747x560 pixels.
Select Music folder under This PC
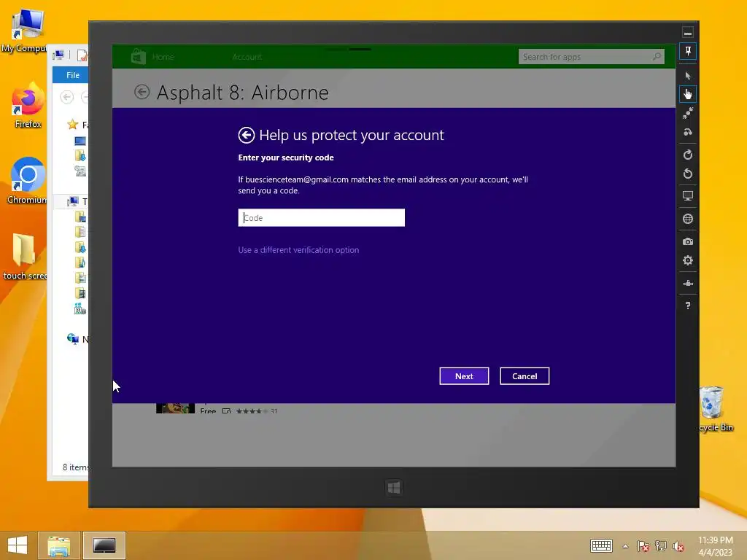pyautogui.click(x=80, y=262)
